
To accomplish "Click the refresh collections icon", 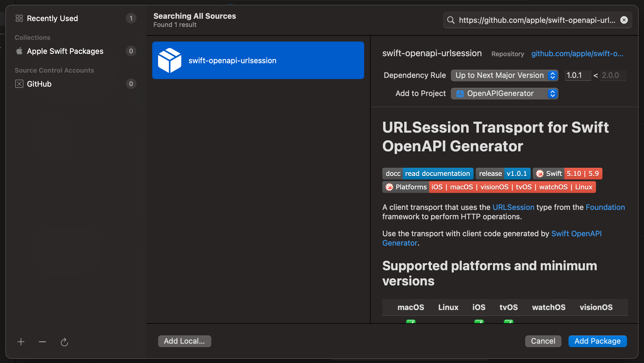I will click(x=64, y=342).
